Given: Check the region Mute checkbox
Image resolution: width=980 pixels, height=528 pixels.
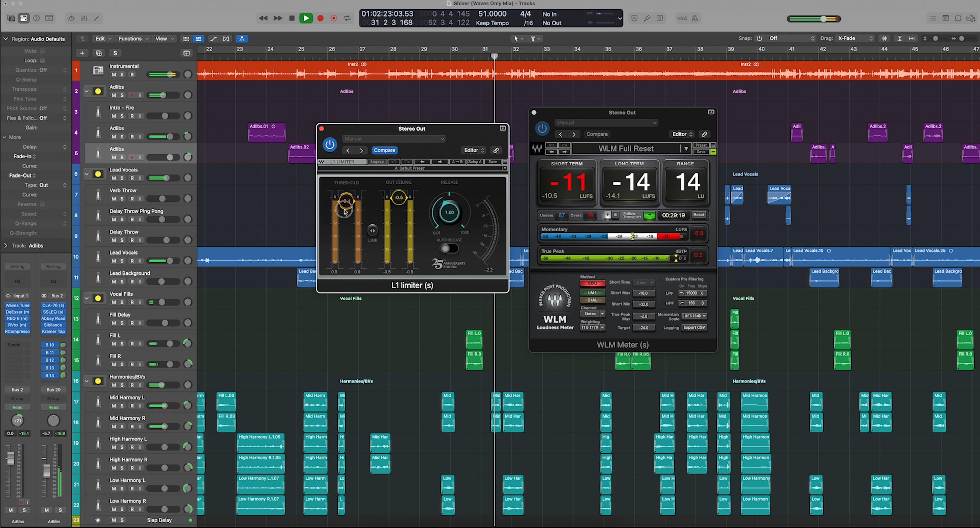Looking at the screenshot, I should pos(43,51).
